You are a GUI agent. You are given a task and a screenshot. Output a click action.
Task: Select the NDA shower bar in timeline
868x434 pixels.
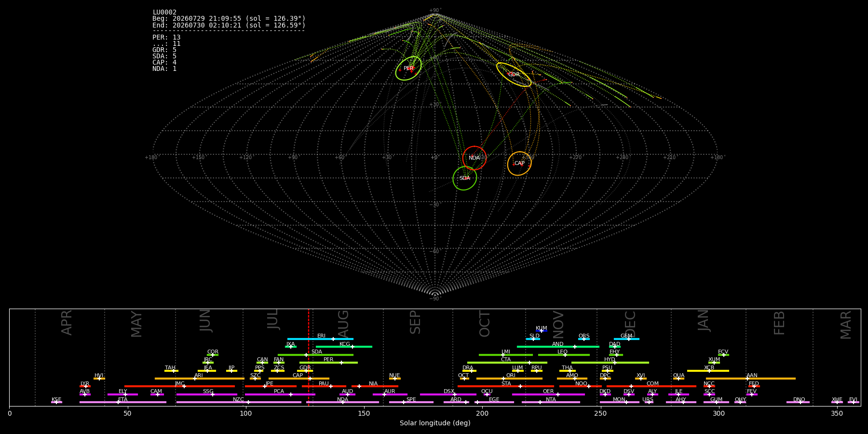[342, 402]
